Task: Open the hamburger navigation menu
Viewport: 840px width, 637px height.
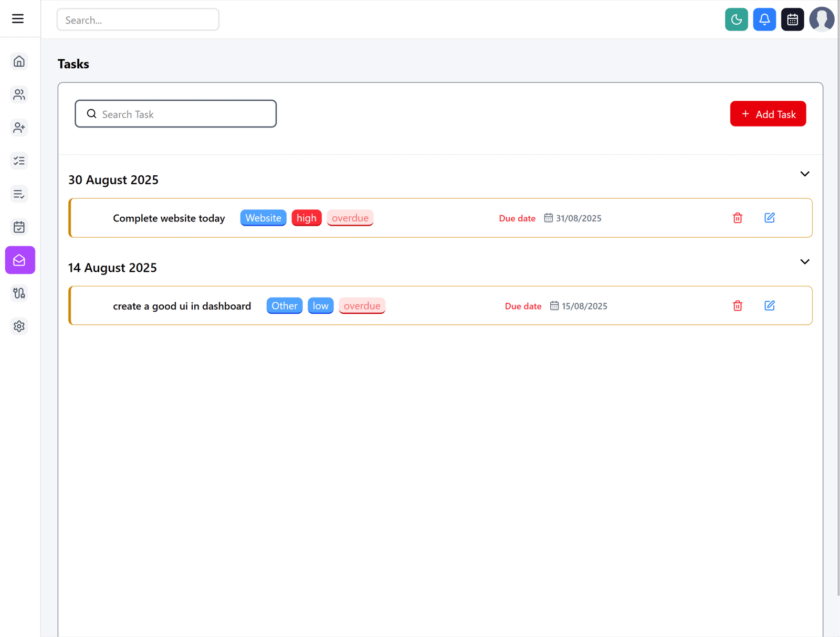Action: [x=17, y=18]
